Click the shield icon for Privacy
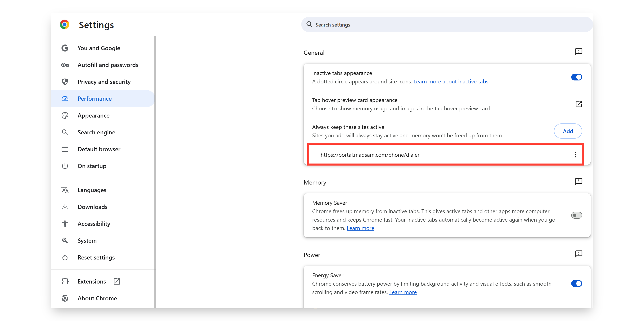 pos(65,82)
